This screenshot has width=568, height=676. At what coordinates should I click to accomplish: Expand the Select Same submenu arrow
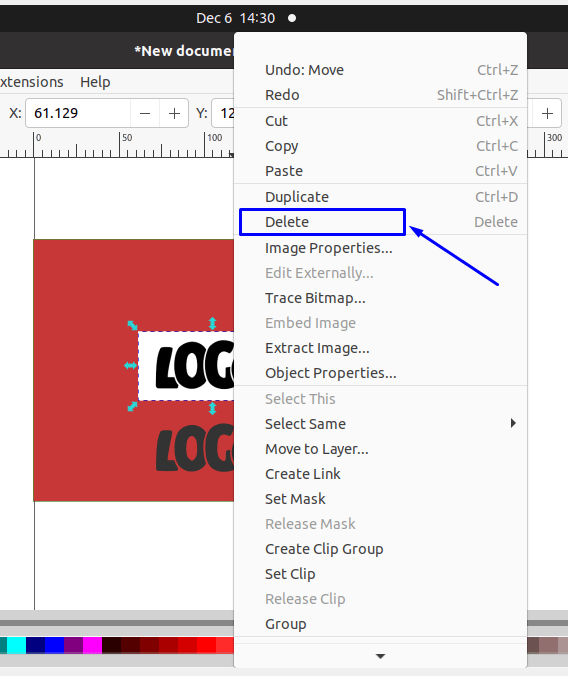[513, 423]
